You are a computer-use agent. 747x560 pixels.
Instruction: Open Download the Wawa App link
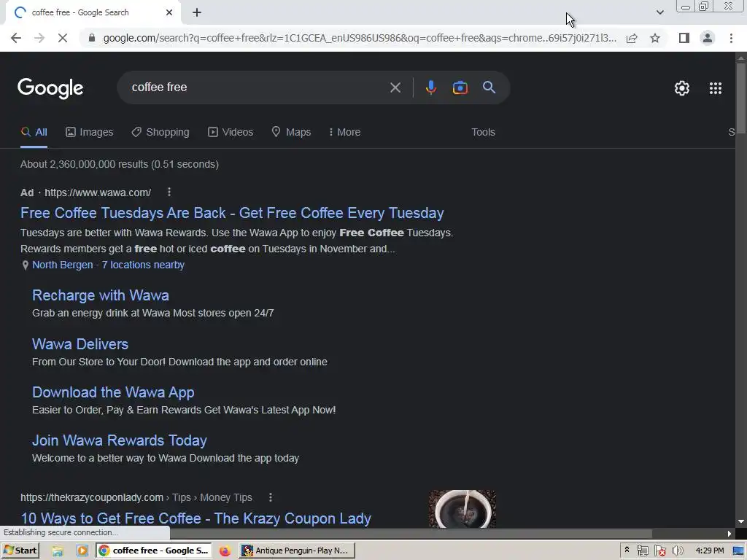[x=113, y=392]
